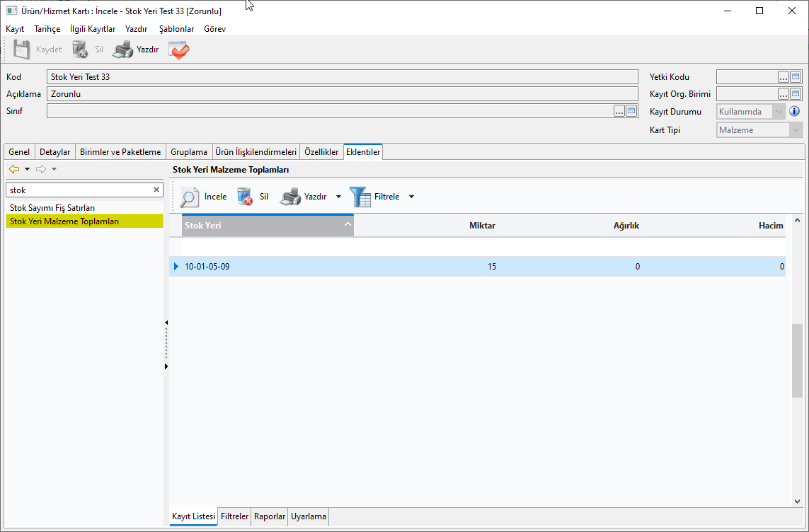The image size is (809, 532).
Task: Click the vertical scrollbar thumb in grid
Action: pyautogui.click(x=797, y=361)
